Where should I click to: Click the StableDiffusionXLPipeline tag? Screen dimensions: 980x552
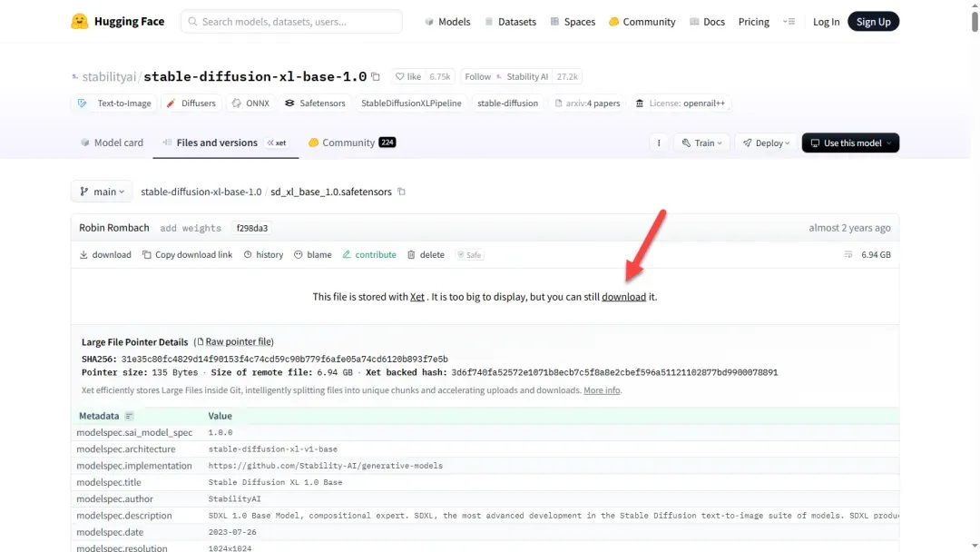[411, 103]
